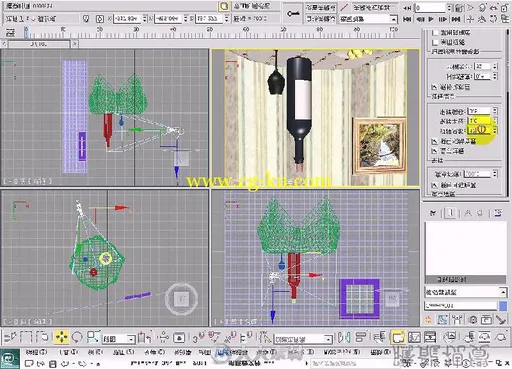Open the 3ds Max application button menu
Image resolution: width=512 pixels, height=369 pixels.
click(x=10, y=358)
